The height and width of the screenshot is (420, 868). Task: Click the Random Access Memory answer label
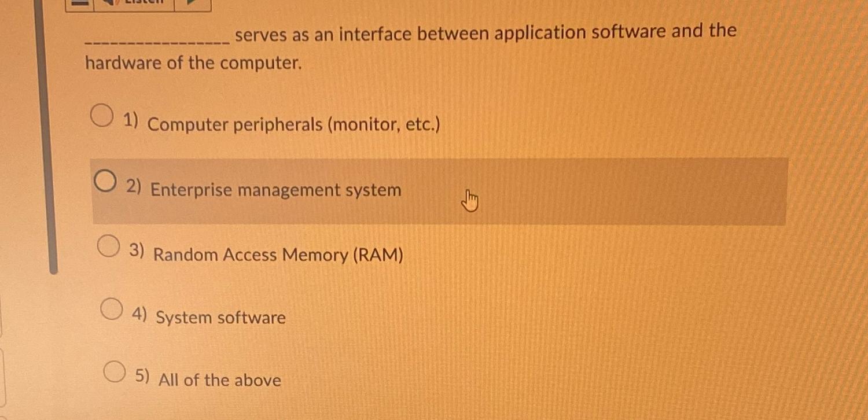pos(279,255)
